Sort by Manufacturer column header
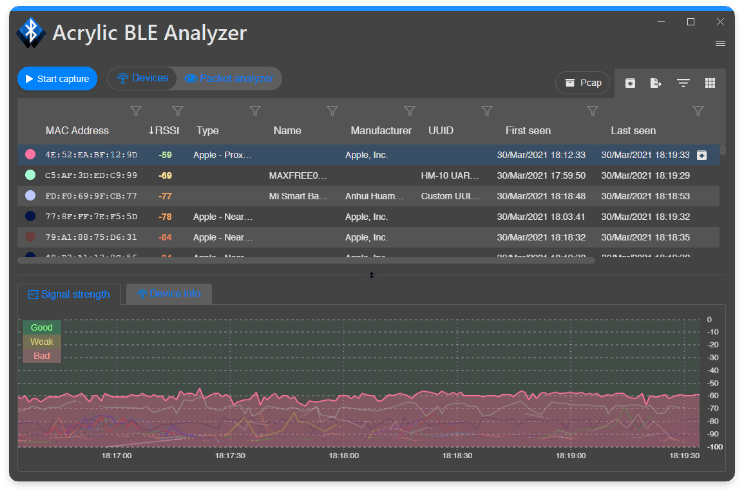The width and height of the screenshot is (744, 494). (x=381, y=130)
